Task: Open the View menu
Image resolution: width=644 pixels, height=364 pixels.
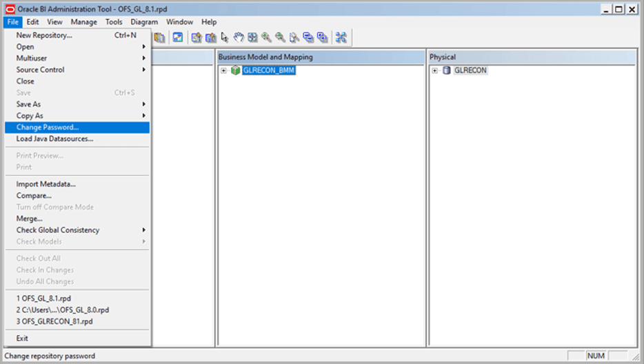Action: [54, 22]
